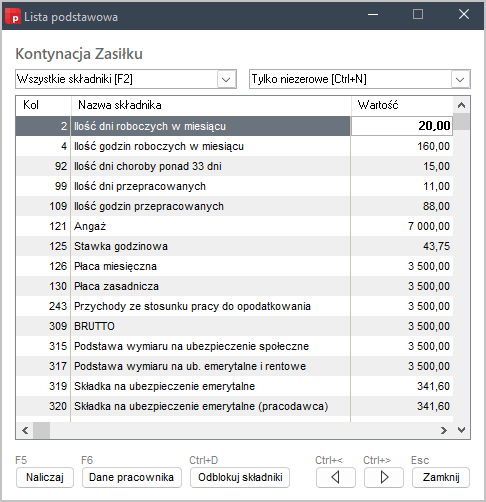Select 'Przychody ze stosunku pracy do opodatkowania'
486x502 pixels.
(x=234, y=306)
